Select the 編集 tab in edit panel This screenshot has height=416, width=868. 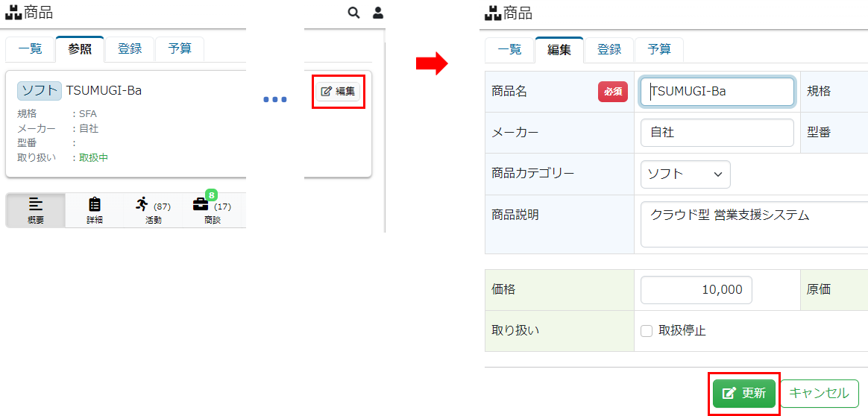point(559,49)
